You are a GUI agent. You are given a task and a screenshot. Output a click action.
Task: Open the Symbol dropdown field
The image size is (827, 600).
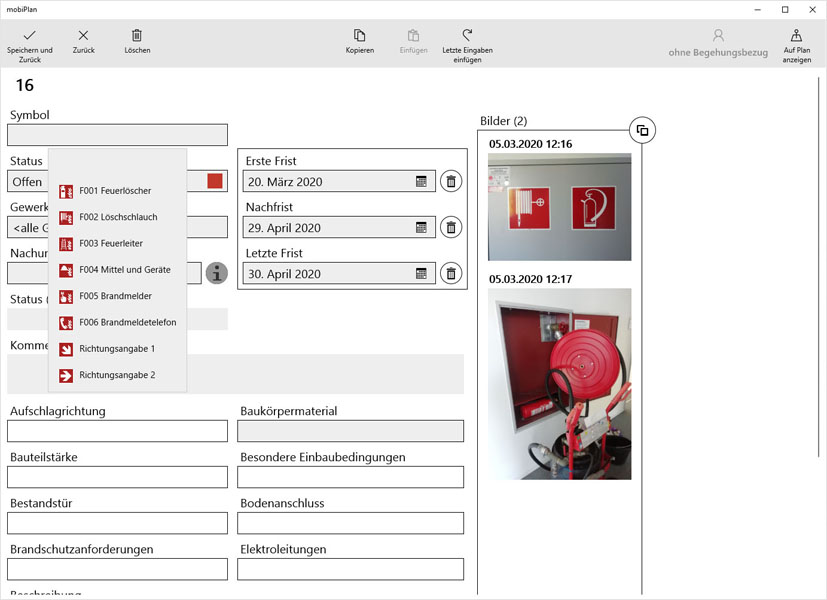(117, 135)
